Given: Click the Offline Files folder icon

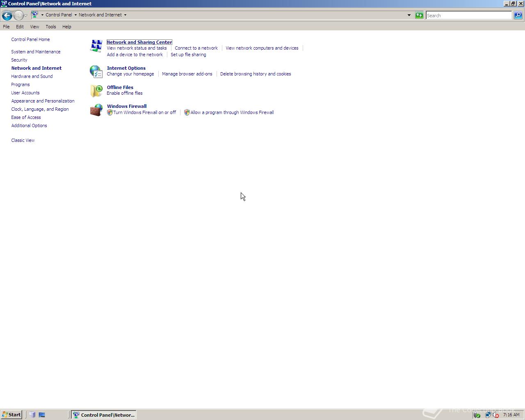Looking at the screenshot, I should tap(96, 91).
